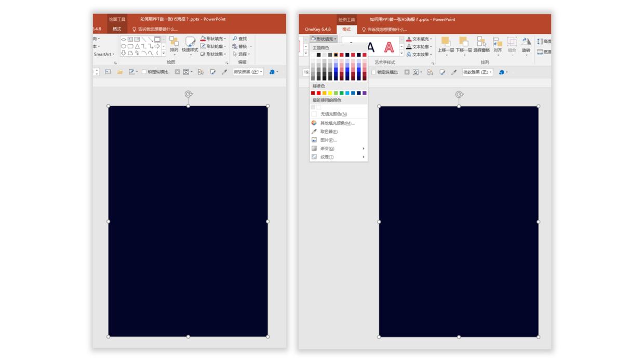Click the 文本填充 text fill button
The width and height of the screenshot is (644, 363).
420,39
